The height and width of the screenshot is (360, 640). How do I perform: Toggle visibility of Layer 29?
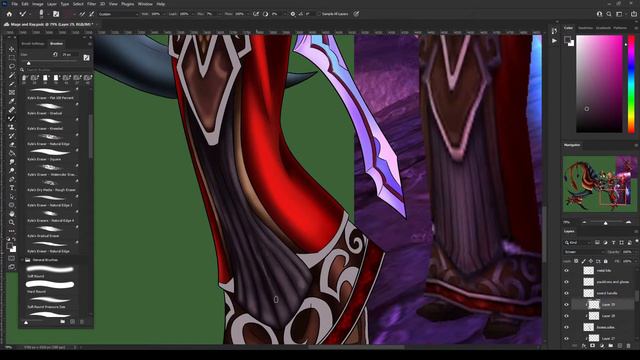pyautogui.click(x=567, y=304)
